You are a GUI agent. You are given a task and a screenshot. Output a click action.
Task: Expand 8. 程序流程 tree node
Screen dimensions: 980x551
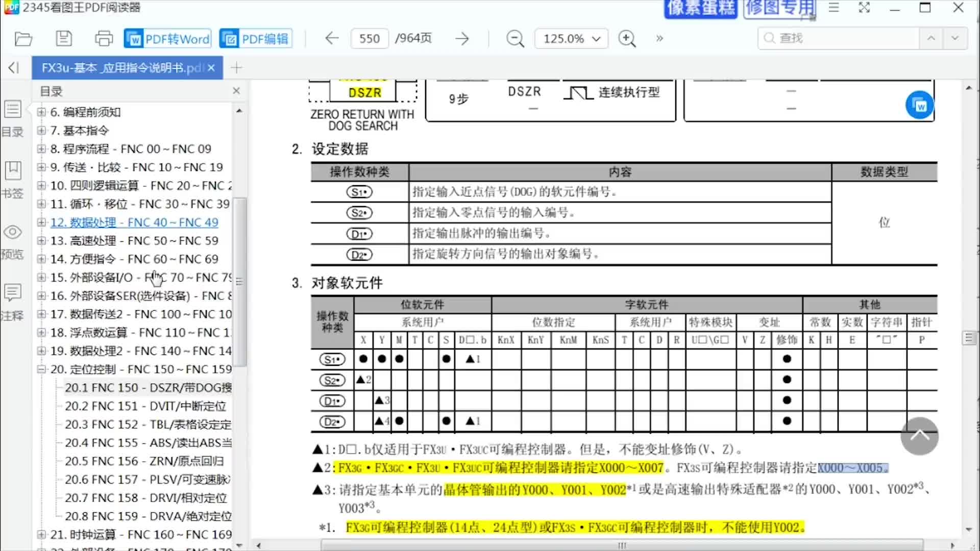tap(42, 149)
